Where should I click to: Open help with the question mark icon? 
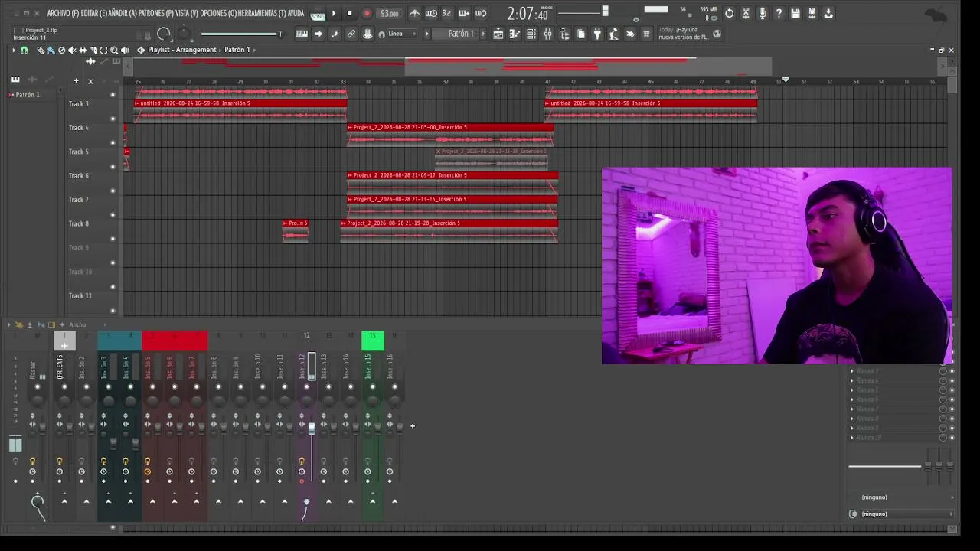click(x=779, y=13)
